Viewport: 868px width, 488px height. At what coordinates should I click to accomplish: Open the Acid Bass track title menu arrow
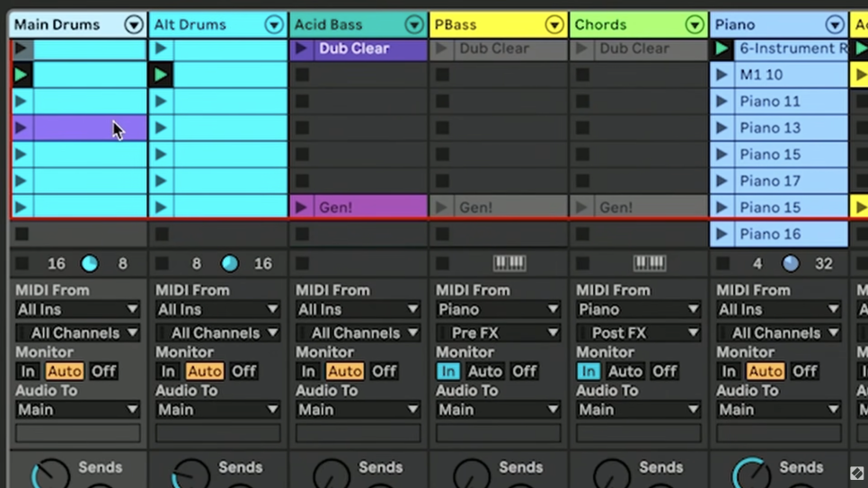click(x=413, y=25)
